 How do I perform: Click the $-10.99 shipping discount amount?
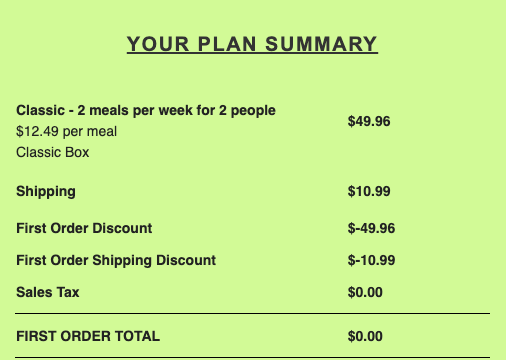point(371,260)
